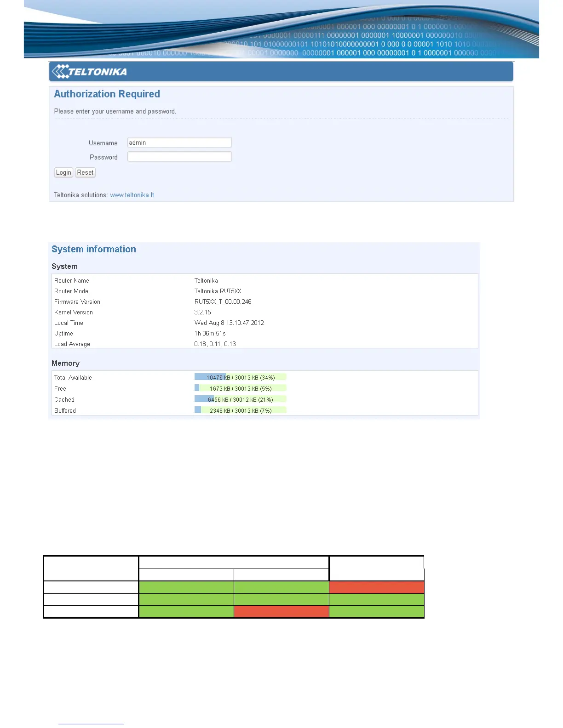563x728 pixels.
Task: Click the "Router Model" row label
Action: pos(72,291)
